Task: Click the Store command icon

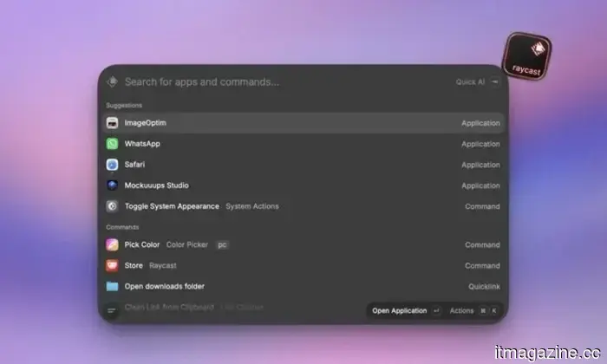Action: pos(112,266)
